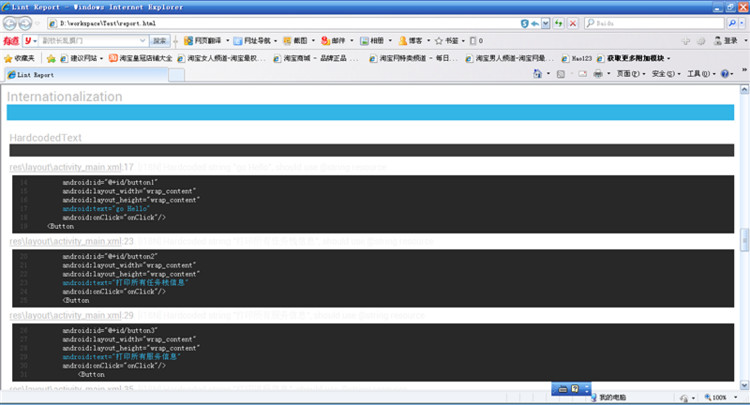Image resolution: width=750 pixels, height=405 pixels.
Task: Open the 淘宝网特卖频道 favorite link
Action: [x=413, y=58]
